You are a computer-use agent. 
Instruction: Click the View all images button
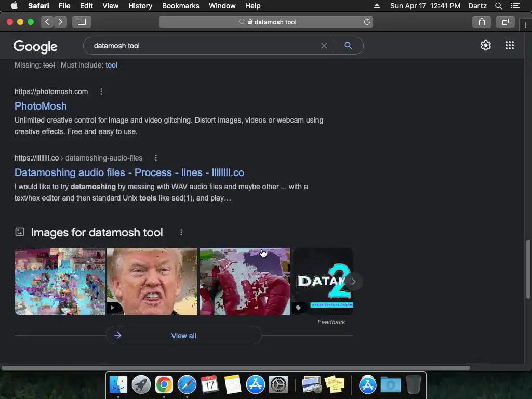(x=183, y=336)
